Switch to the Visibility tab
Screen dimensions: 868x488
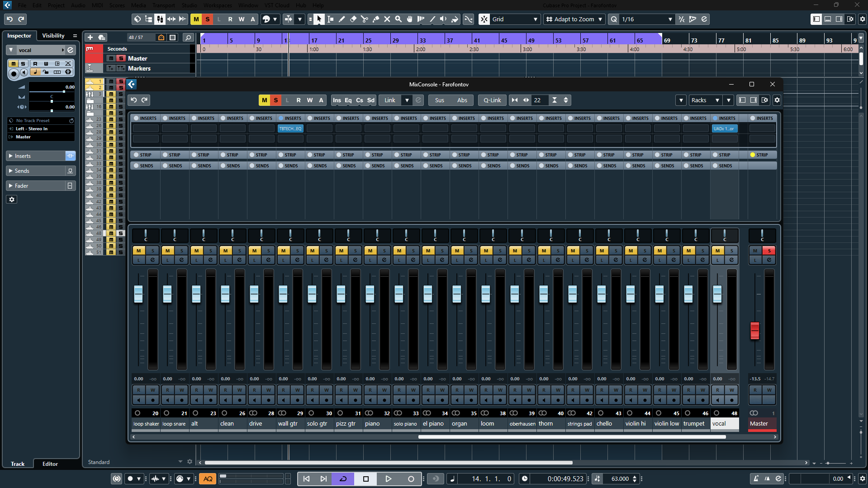(x=53, y=36)
